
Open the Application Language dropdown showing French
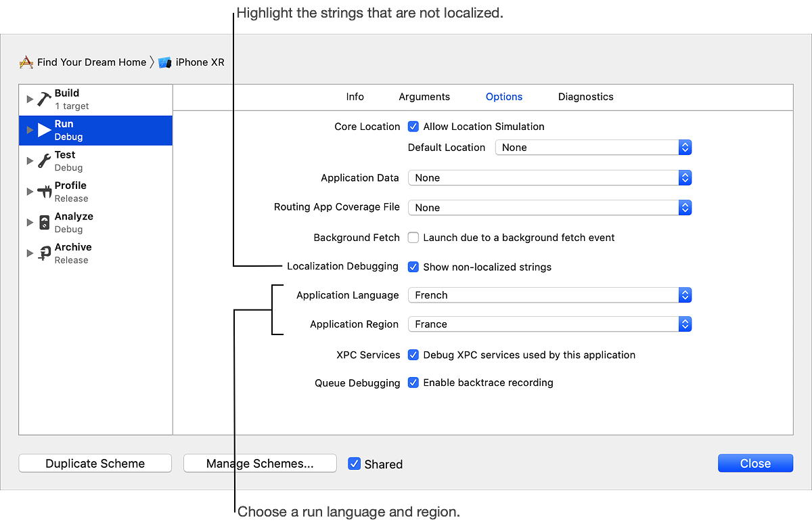[x=549, y=295]
